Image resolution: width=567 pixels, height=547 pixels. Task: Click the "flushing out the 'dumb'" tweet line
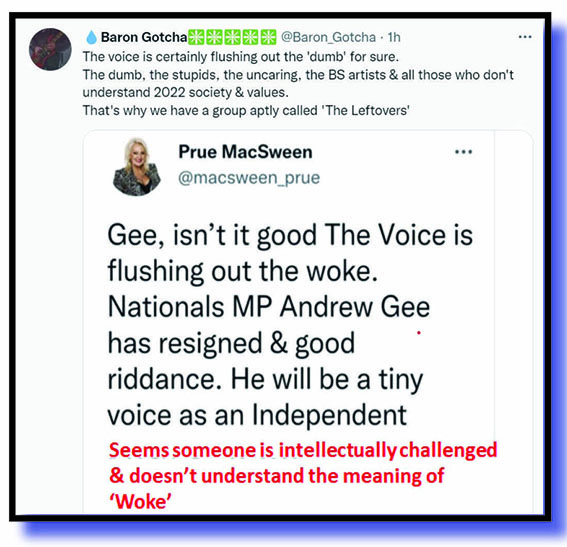coord(240,57)
